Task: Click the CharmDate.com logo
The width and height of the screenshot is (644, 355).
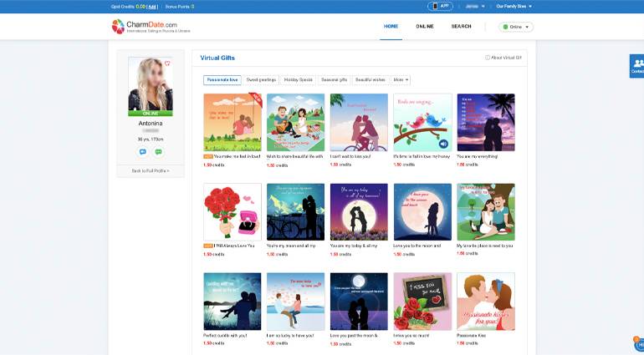Action: 144,27
